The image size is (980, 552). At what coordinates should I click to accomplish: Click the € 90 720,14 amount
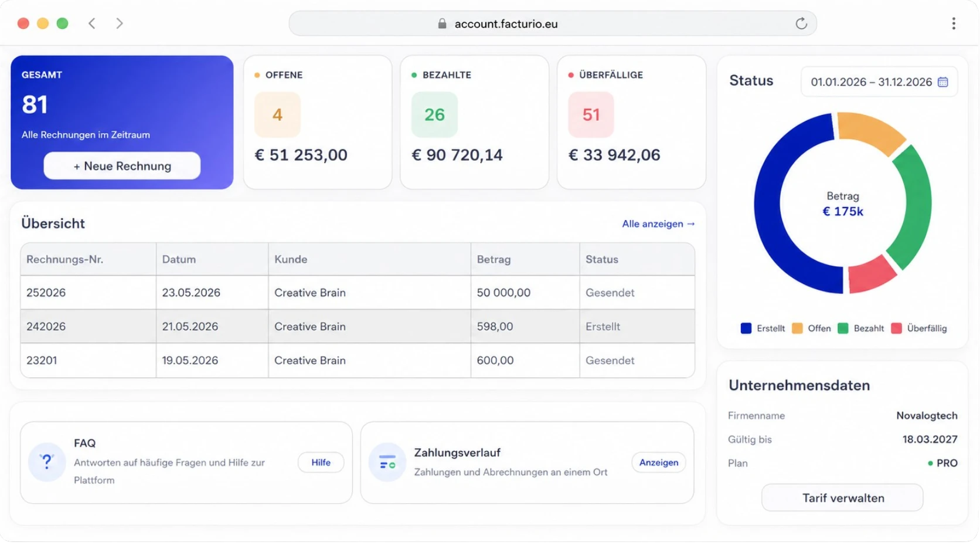457,155
